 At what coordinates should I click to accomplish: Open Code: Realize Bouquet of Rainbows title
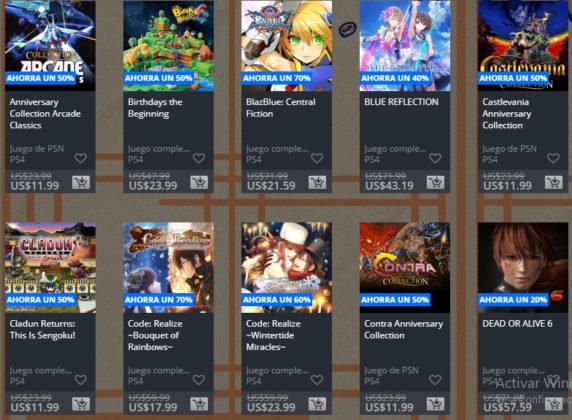point(155,335)
